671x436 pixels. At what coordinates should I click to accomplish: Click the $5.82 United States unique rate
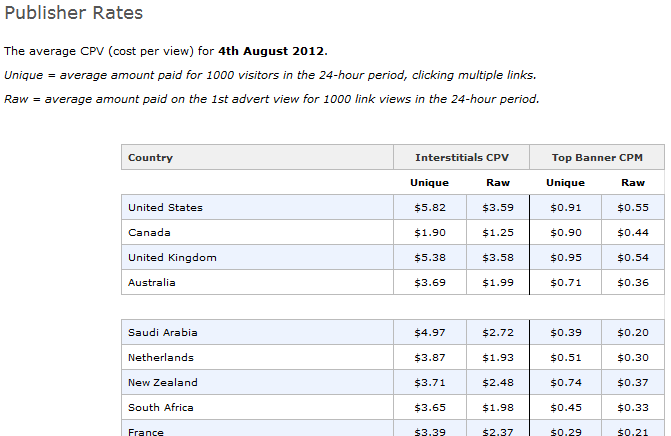430,208
